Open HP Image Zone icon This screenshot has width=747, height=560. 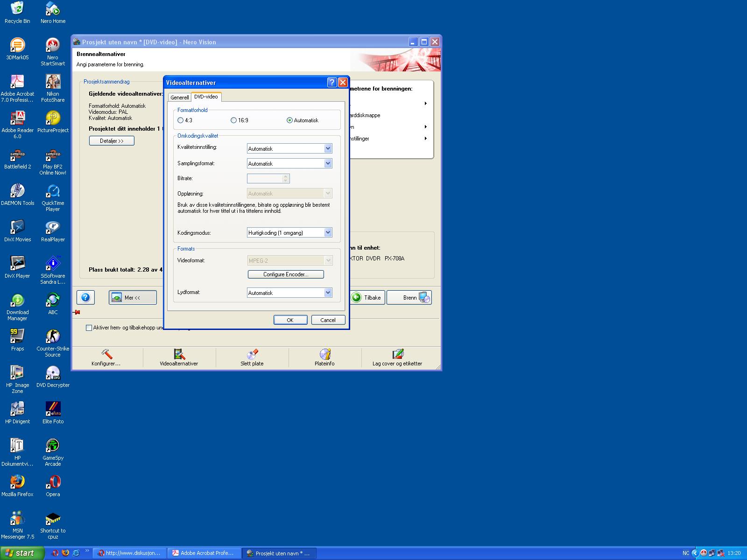[17, 379]
